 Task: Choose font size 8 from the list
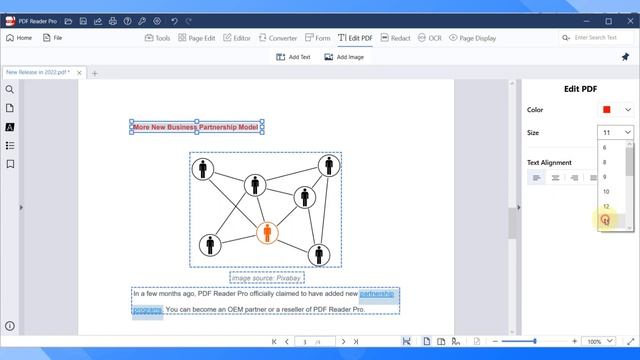tap(611, 162)
